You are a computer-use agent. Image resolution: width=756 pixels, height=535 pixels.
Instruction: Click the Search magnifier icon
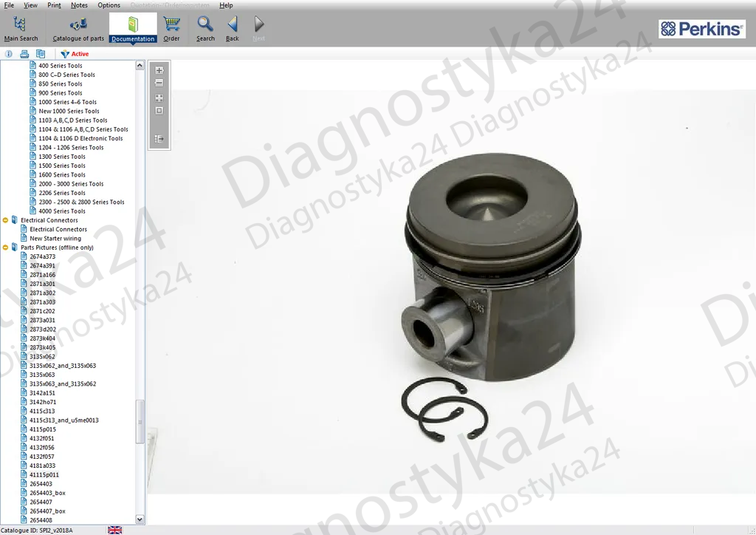pyautogui.click(x=205, y=29)
